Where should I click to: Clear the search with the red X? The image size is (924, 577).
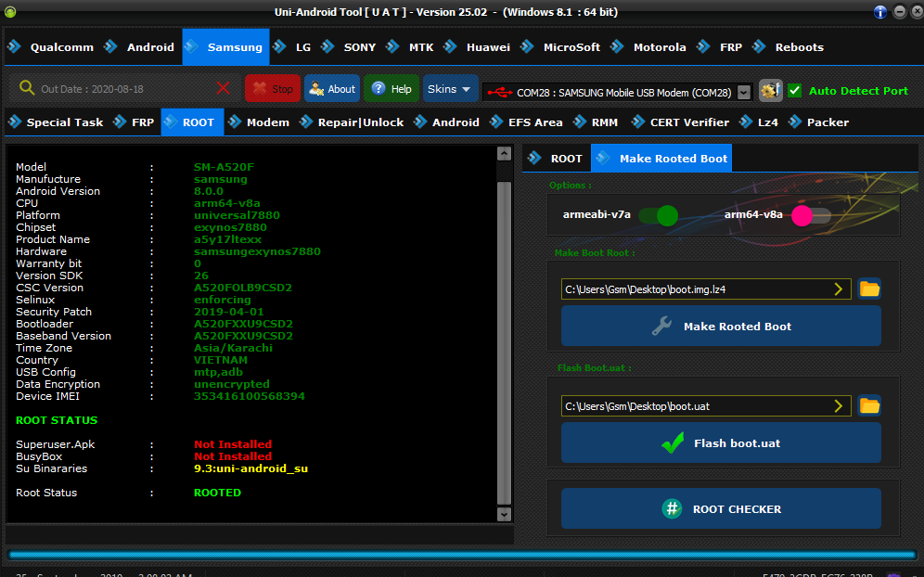click(224, 88)
